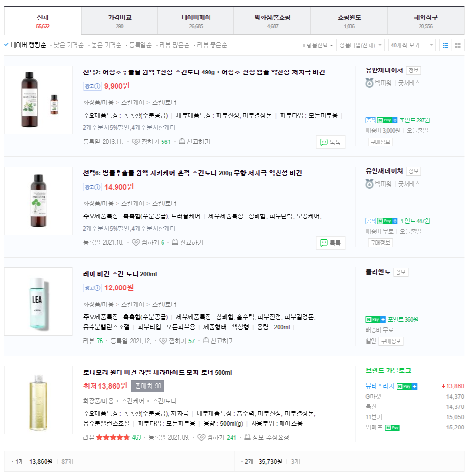Click the 463 star review count

(137, 437)
